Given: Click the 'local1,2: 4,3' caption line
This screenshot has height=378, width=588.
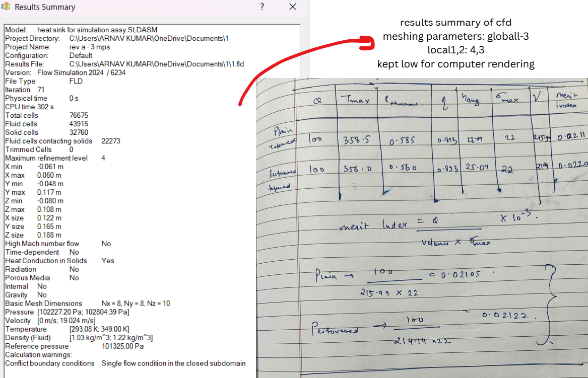Looking at the screenshot, I should coord(455,50).
